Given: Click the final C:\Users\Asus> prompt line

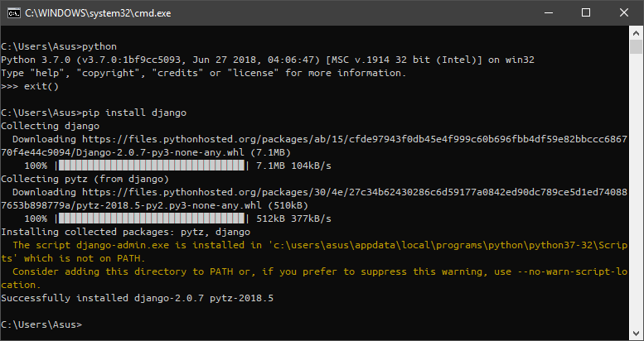Looking at the screenshot, I should click(41, 324).
